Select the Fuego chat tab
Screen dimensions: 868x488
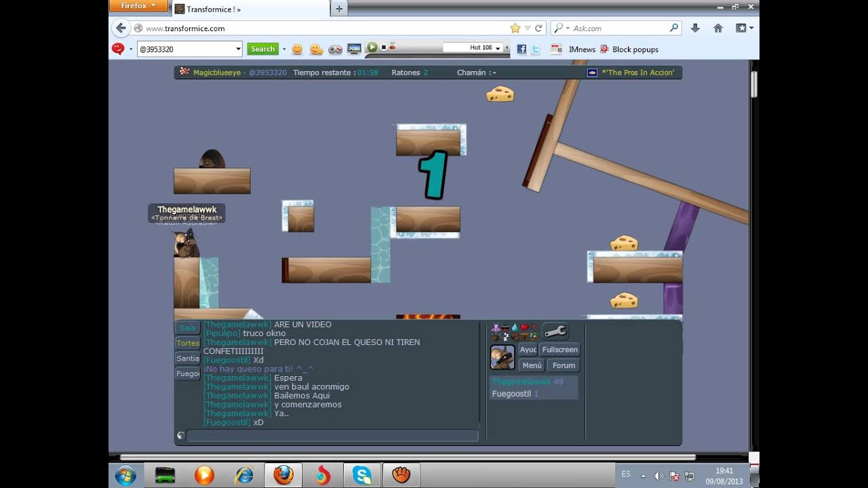pyautogui.click(x=188, y=373)
